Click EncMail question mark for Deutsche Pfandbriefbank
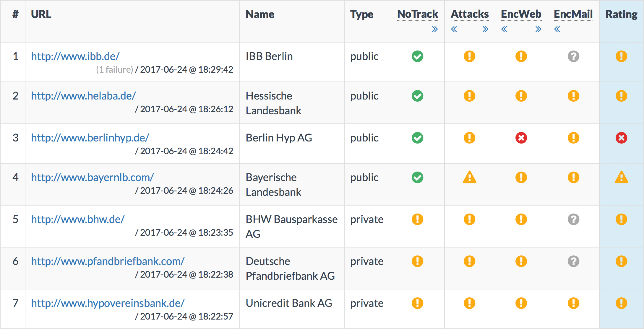The width and height of the screenshot is (644, 329). click(x=573, y=261)
